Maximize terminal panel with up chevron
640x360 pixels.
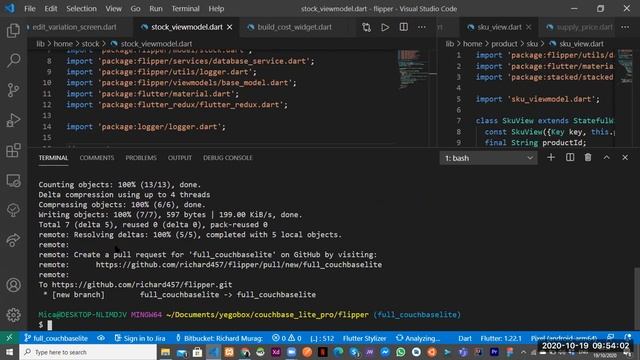coord(607,158)
